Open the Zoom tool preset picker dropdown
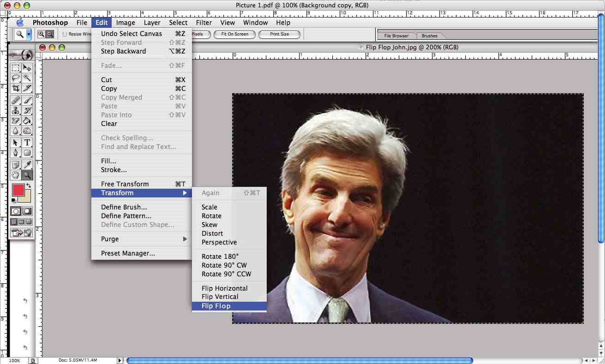This screenshot has width=605, height=364. point(29,34)
